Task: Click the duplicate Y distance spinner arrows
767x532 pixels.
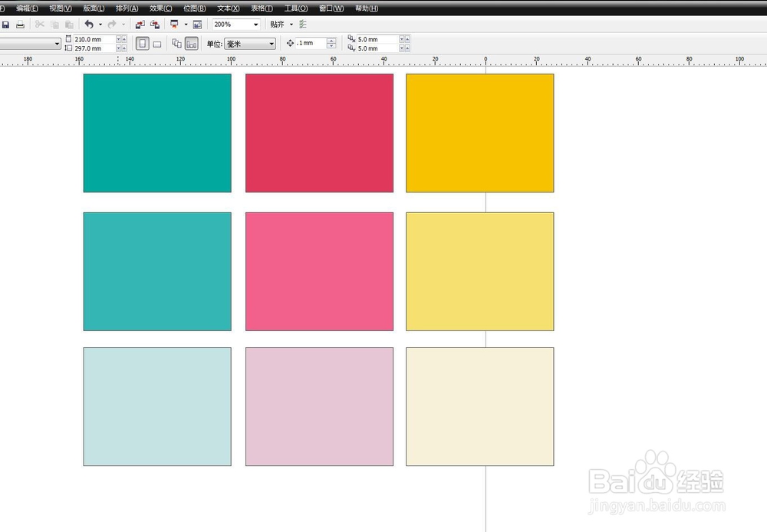Action: (404, 48)
